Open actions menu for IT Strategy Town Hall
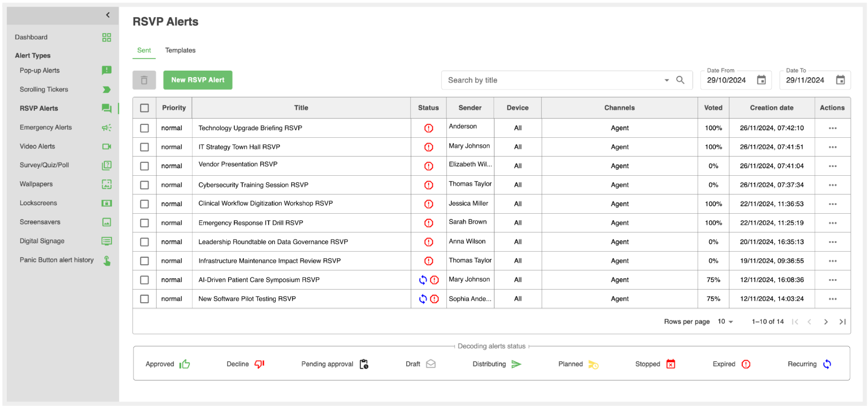This screenshot has height=408, width=868. 832,147
